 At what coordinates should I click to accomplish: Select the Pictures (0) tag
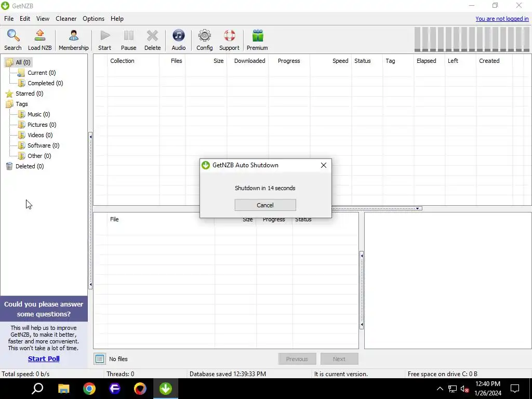42,125
